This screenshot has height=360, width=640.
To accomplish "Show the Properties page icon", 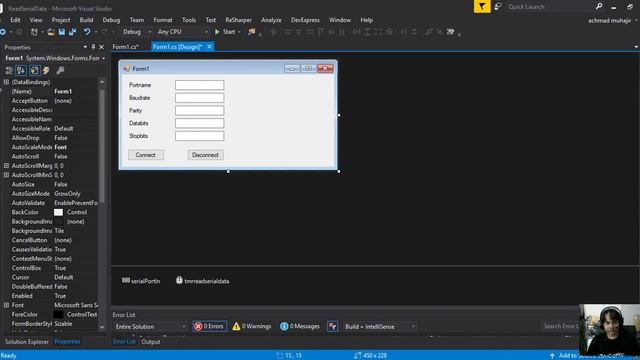I will (35, 71).
